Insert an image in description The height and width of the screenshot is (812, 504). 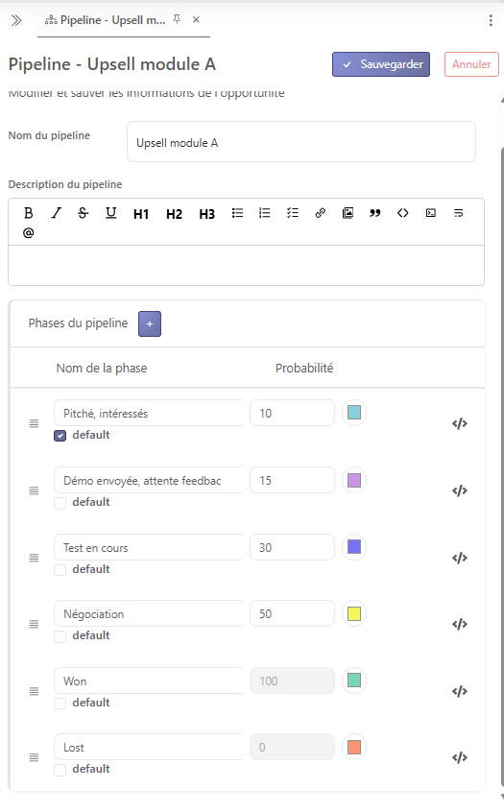click(x=348, y=213)
